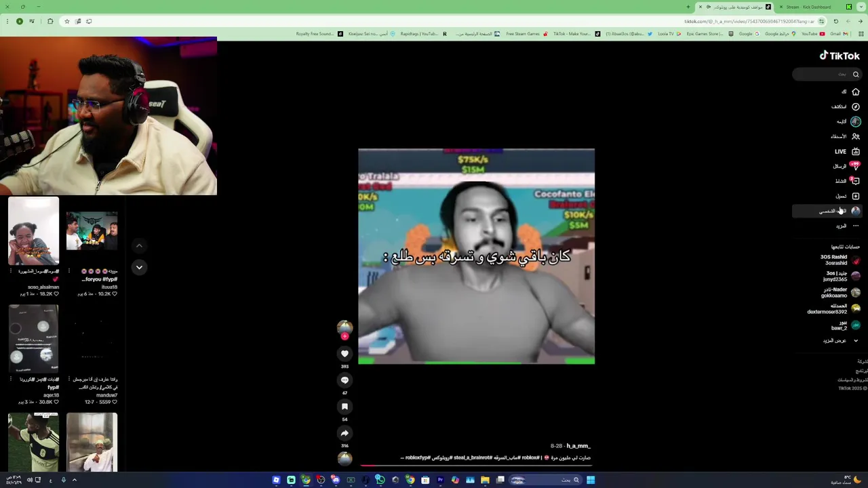868x488 pixels.
Task: Open the highlighted Profile item in sidebar
Action: [x=827, y=211]
